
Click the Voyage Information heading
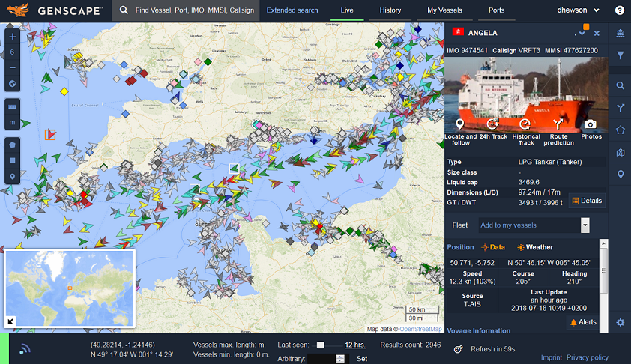click(478, 330)
